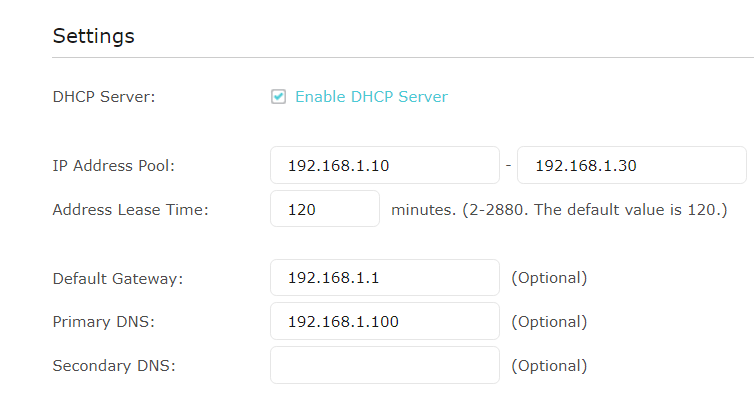Viewport: 754px width, 409px height.
Task: Focus the IP pool end address field
Action: click(631, 165)
